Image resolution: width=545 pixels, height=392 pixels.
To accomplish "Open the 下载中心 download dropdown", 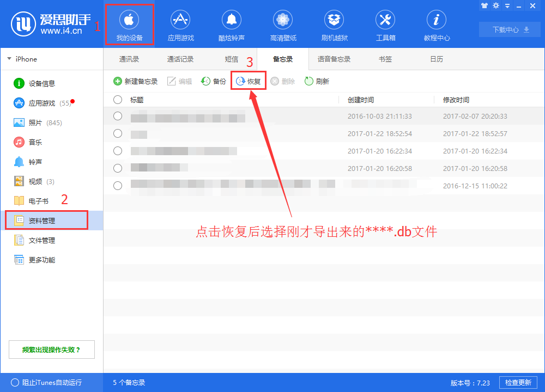I will (x=509, y=29).
